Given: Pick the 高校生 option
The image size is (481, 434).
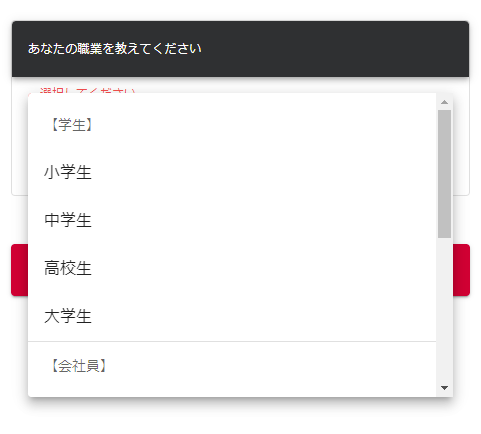Looking at the screenshot, I should [232, 268].
